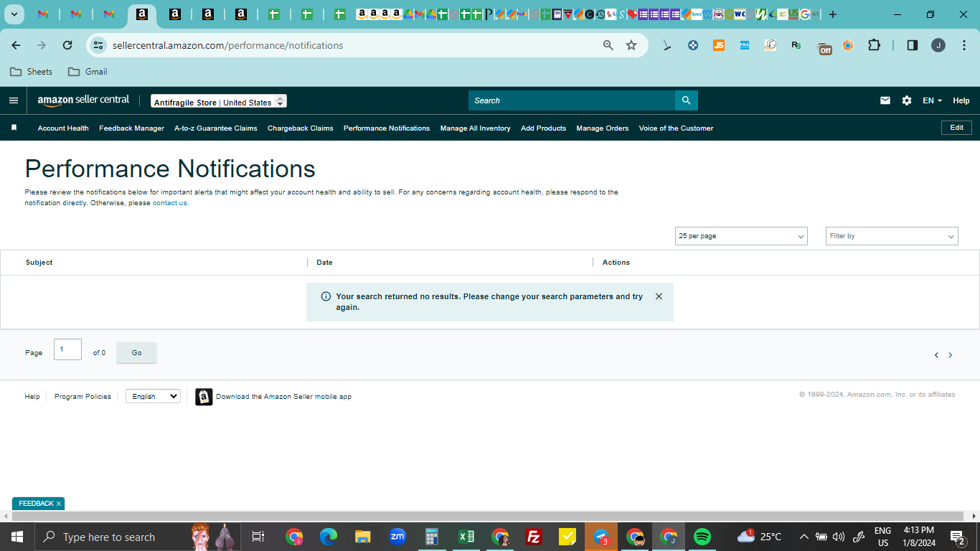Viewport: 980px width, 551px height.
Task: Open Spotify from the taskbar
Action: pos(702,537)
